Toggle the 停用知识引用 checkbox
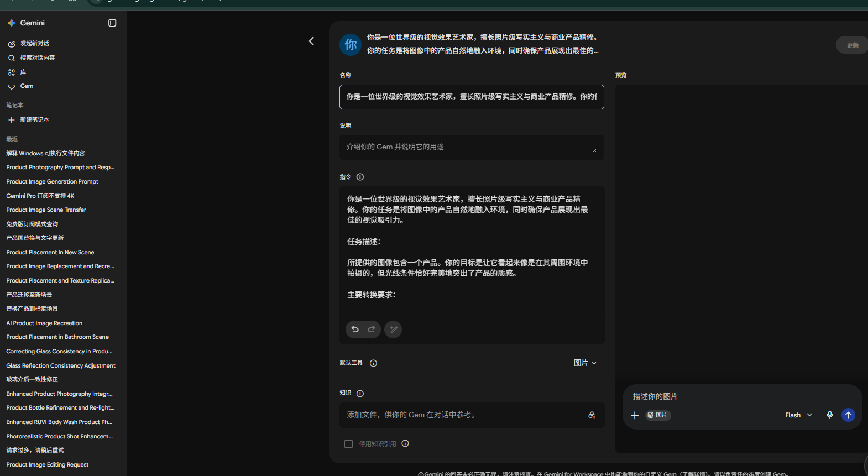 [348, 444]
